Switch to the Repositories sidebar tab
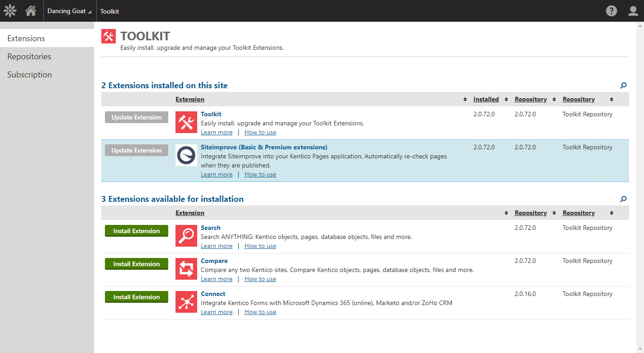The image size is (644, 353). [x=47, y=57]
